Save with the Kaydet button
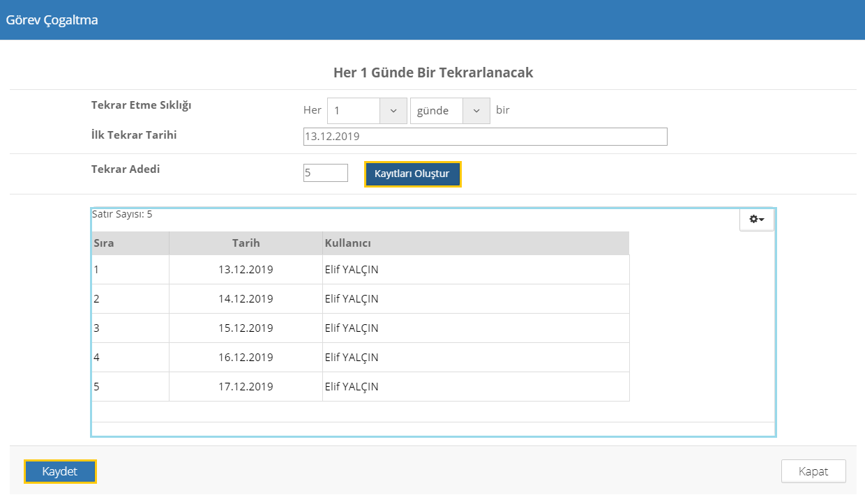This screenshot has height=504, width=865. (60, 472)
